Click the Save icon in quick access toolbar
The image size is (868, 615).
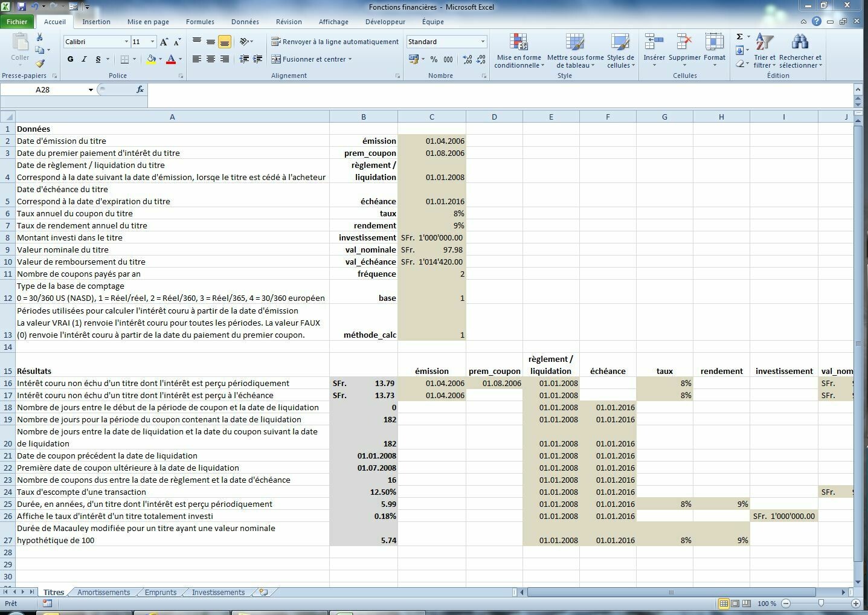22,7
